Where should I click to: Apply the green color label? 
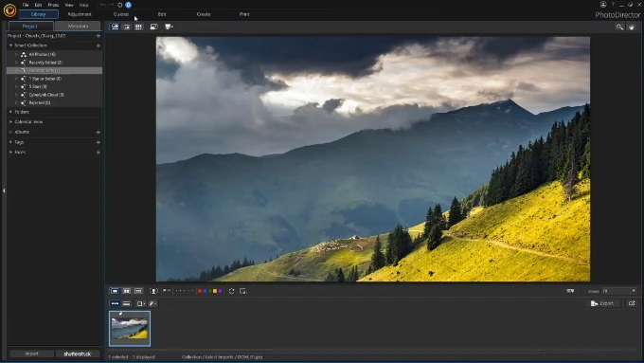(210, 291)
